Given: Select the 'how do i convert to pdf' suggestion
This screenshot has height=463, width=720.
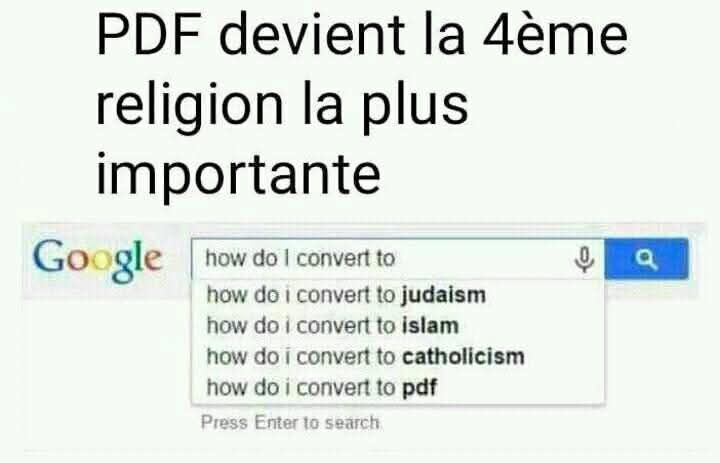Looking at the screenshot, I should point(398,387).
